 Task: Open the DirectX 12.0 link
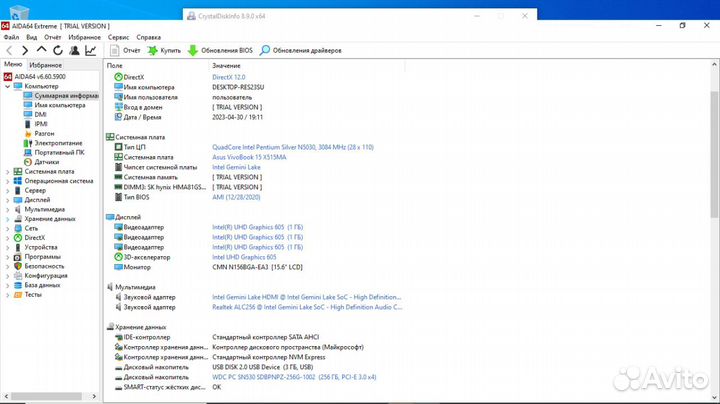click(x=229, y=77)
